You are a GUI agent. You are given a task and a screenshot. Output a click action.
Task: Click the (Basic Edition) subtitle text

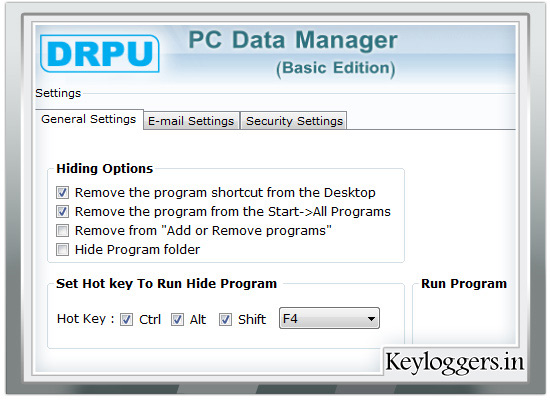[x=336, y=68]
